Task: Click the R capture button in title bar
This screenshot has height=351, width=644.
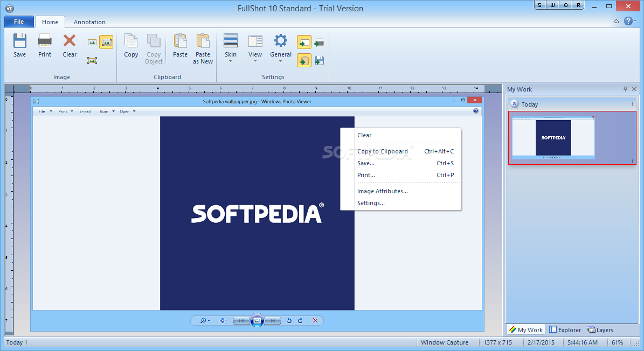Action: [578, 5]
